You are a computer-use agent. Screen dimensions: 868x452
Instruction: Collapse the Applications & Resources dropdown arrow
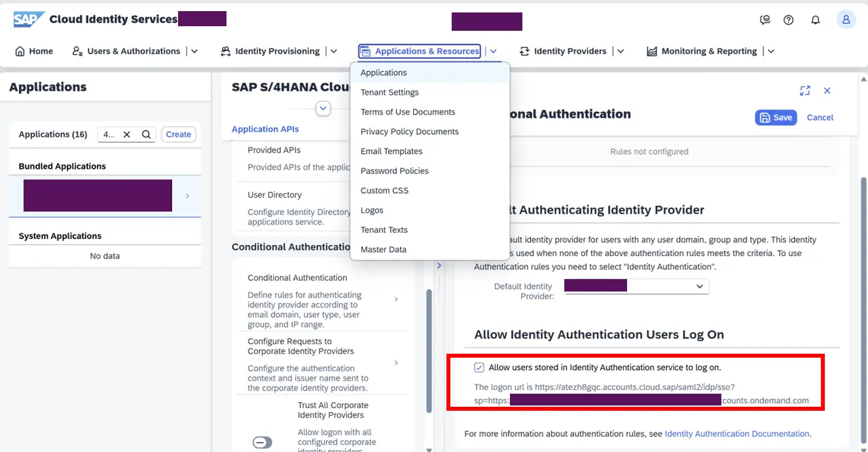494,51
